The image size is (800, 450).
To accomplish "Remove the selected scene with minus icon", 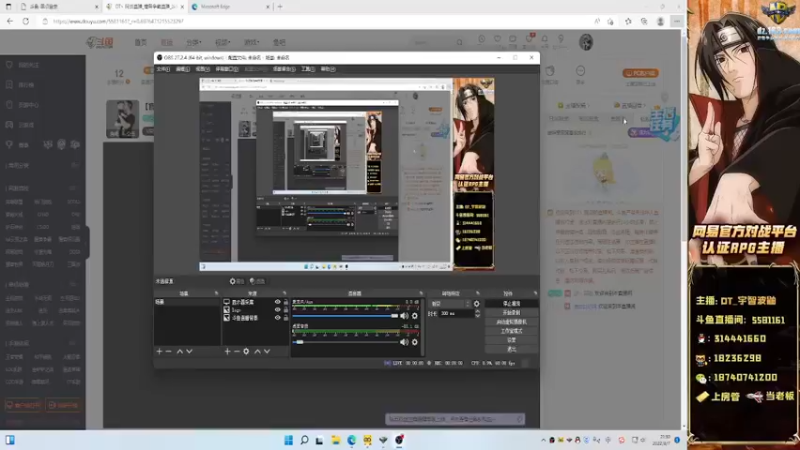I will pyautogui.click(x=168, y=352).
